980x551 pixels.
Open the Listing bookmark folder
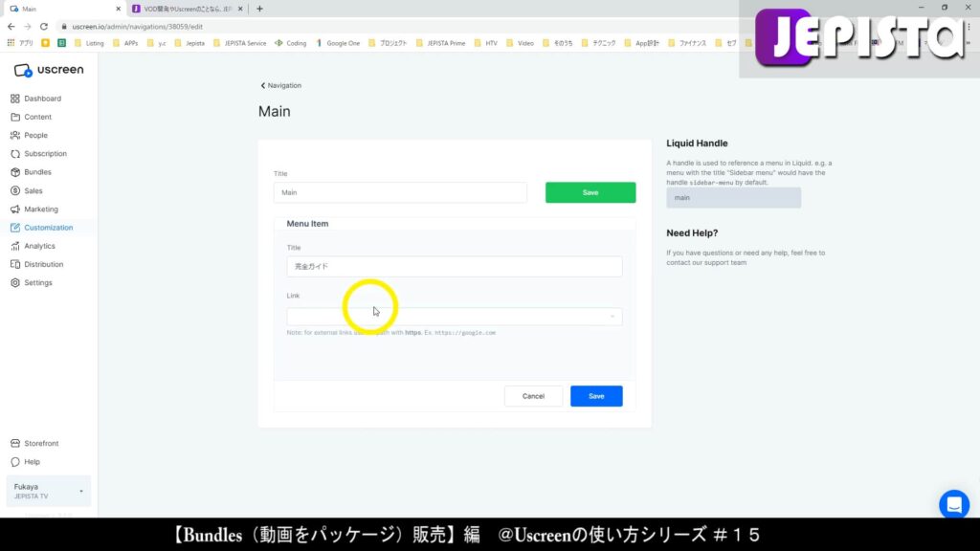(89, 43)
